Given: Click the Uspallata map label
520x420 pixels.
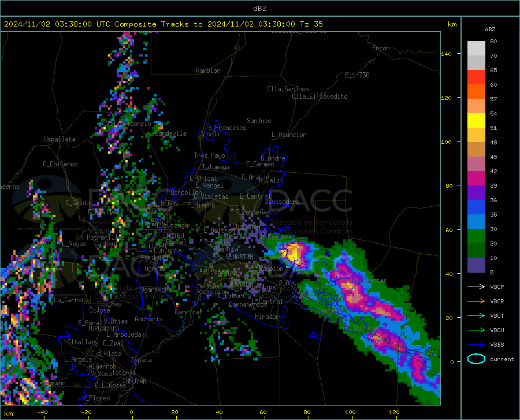Looking at the screenshot, I should (60, 139).
